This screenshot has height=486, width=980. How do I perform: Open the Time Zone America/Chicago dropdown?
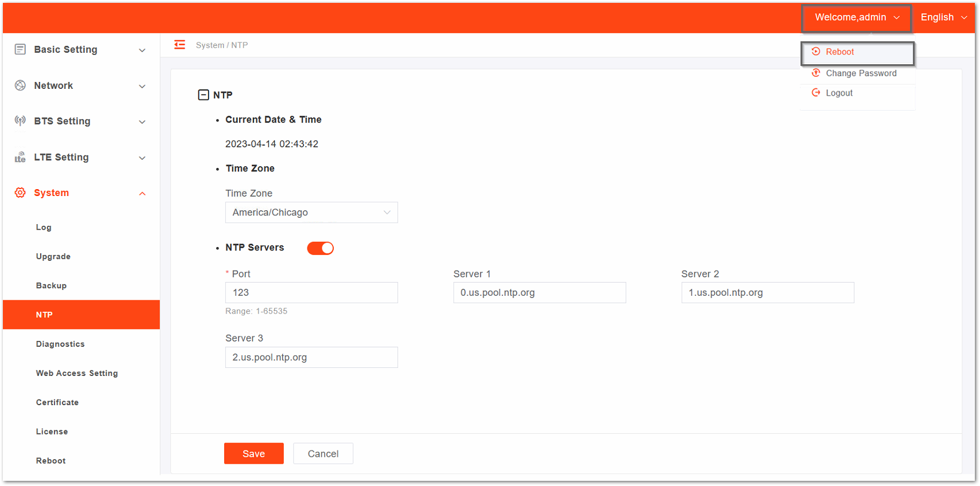(x=311, y=213)
